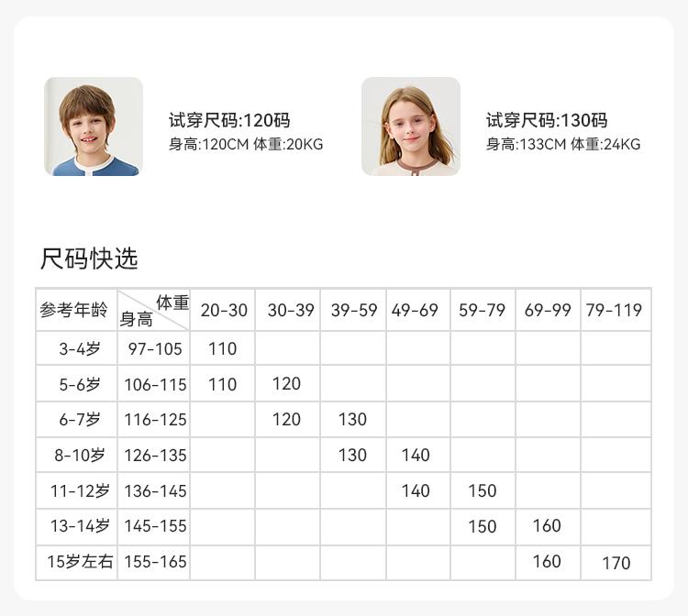Click size 130 in the 8-10岁 row

click(x=352, y=455)
